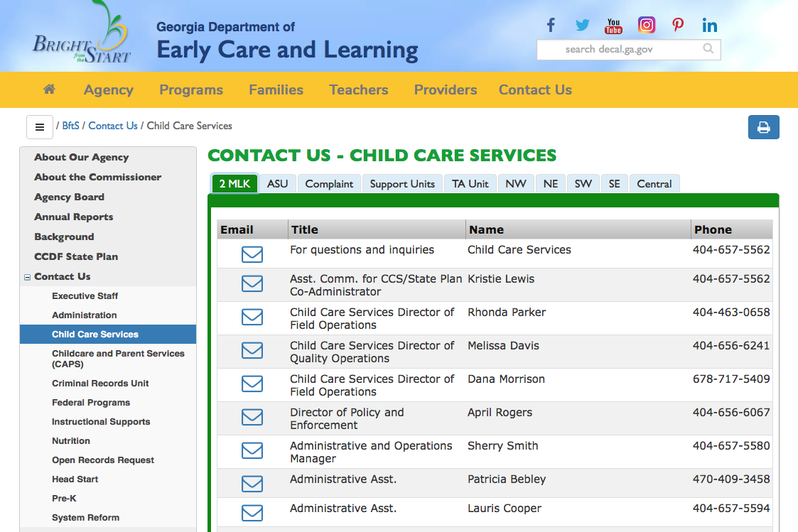Go to home via house icon
Viewport: 798px width, 532px height.
[49, 89]
